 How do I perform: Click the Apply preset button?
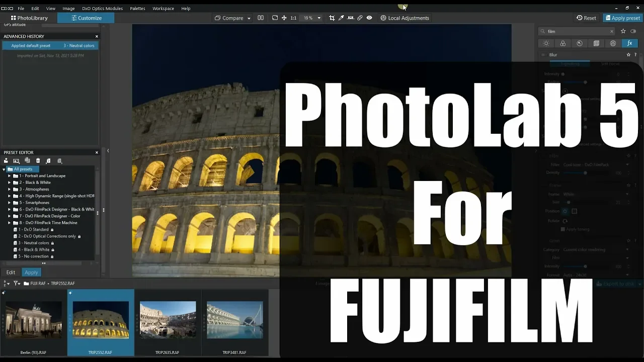622,18
